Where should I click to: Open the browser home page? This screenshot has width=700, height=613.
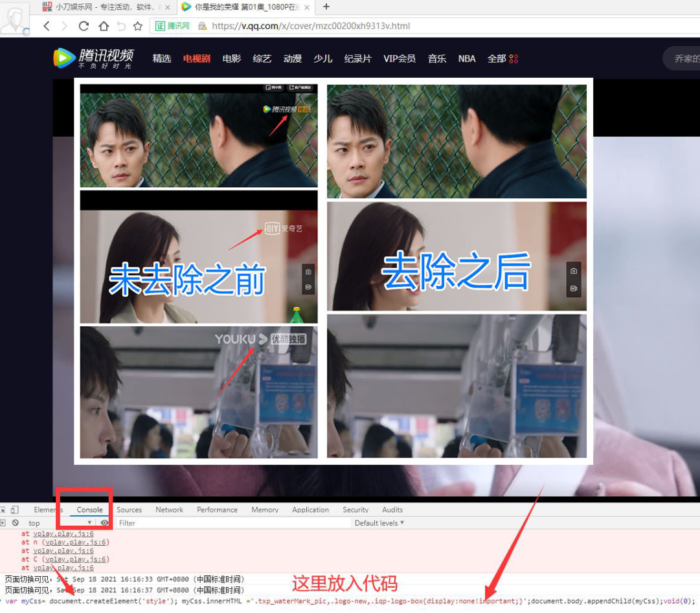(104, 26)
